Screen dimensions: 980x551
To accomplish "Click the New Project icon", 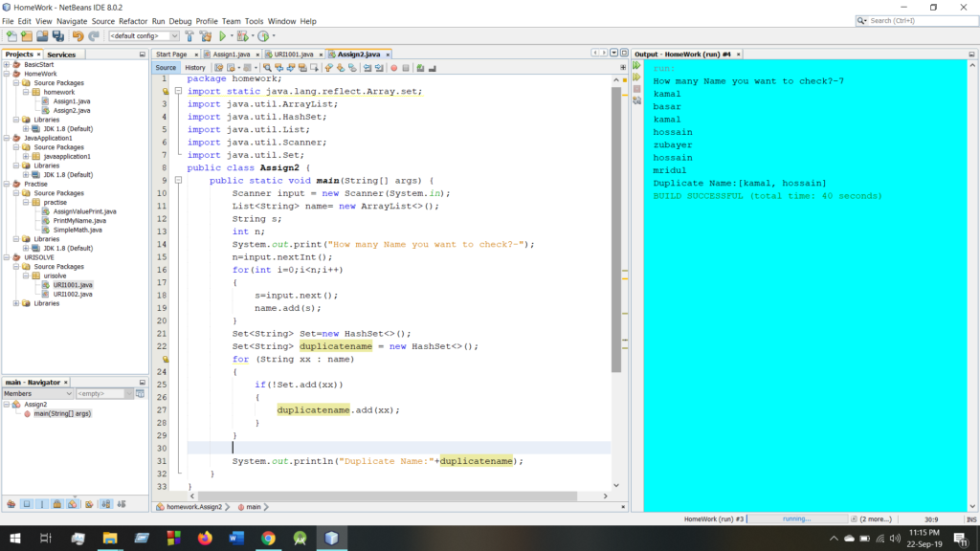I will (x=27, y=36).
